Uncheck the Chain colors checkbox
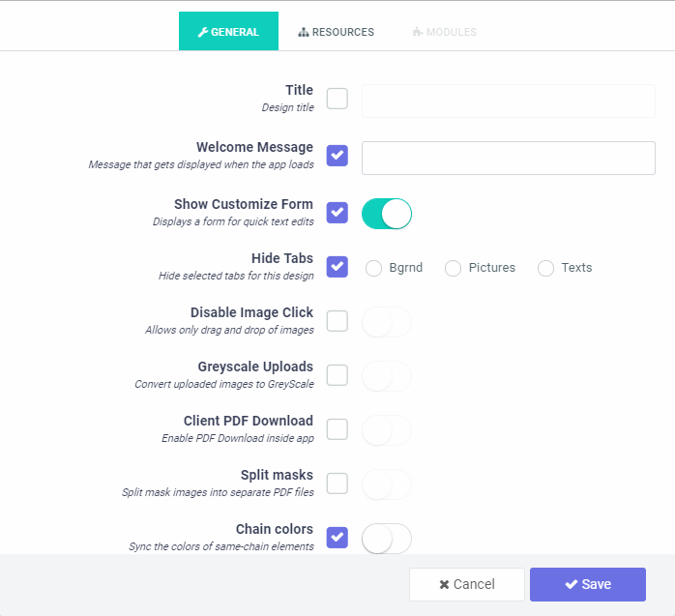Image resolution: width=675 pixels, height=616 pixels. coord(337,538)
